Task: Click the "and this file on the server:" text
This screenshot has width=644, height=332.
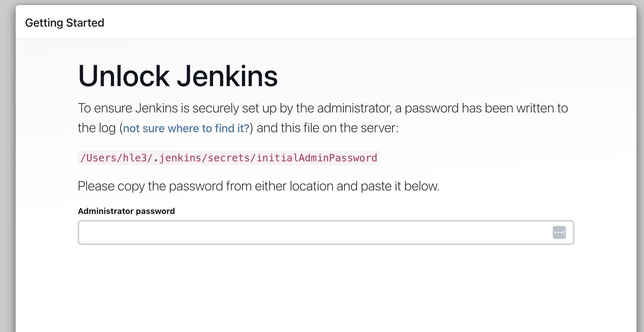Action: click(x=327, y=128)
